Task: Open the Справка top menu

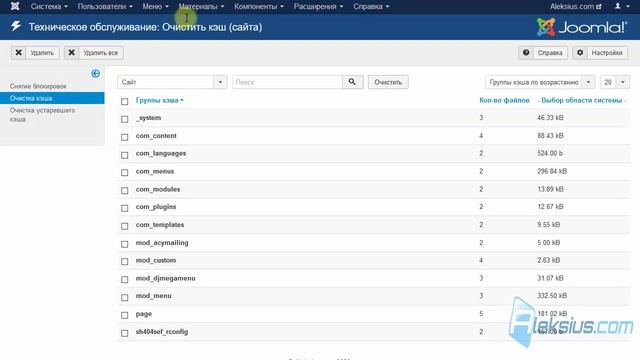Action: click(x=371, y=6)
